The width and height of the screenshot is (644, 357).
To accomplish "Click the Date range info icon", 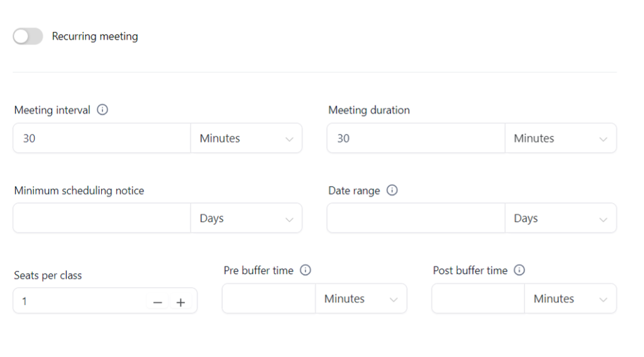I will (392, 190).
